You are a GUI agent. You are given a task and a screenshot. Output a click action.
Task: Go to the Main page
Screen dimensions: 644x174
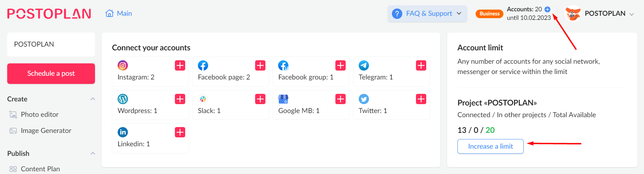pyautogui.click(x=119, y=13)
